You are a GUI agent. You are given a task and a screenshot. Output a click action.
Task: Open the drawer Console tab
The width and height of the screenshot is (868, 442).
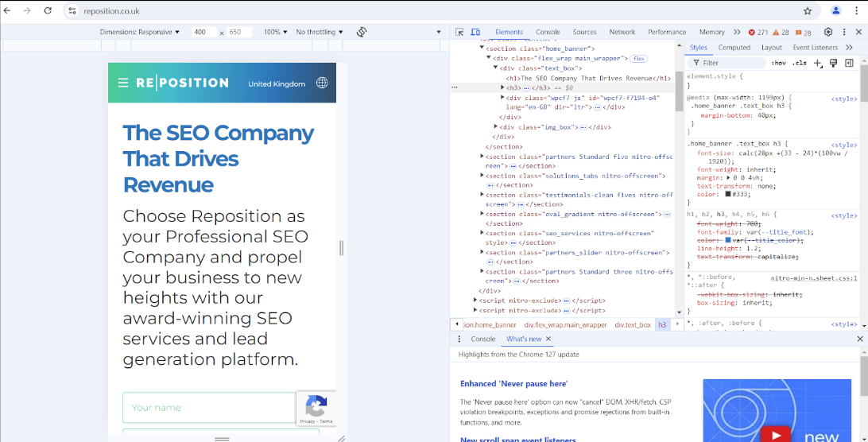coord(482,339)
